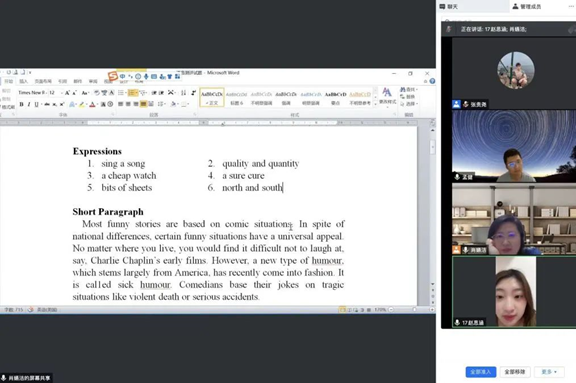Click the Sogou input S logo
The height and width of the screenshot is (383, 576).
click(x=112, y=76)
